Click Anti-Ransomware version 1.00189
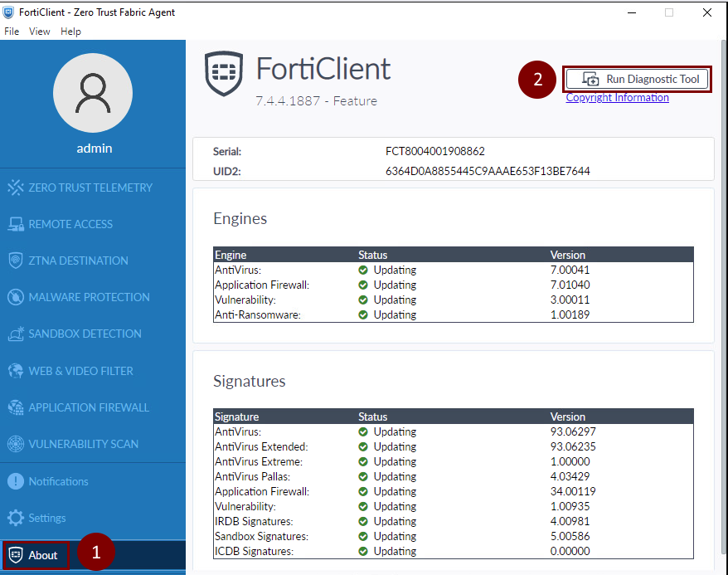The height and width of the screenshot is (575, 728). pyautogui.click(x=570, y=314)
